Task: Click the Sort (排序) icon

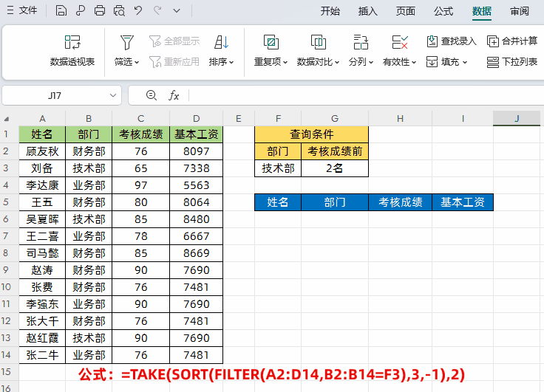Action: (x=221, y=43)
